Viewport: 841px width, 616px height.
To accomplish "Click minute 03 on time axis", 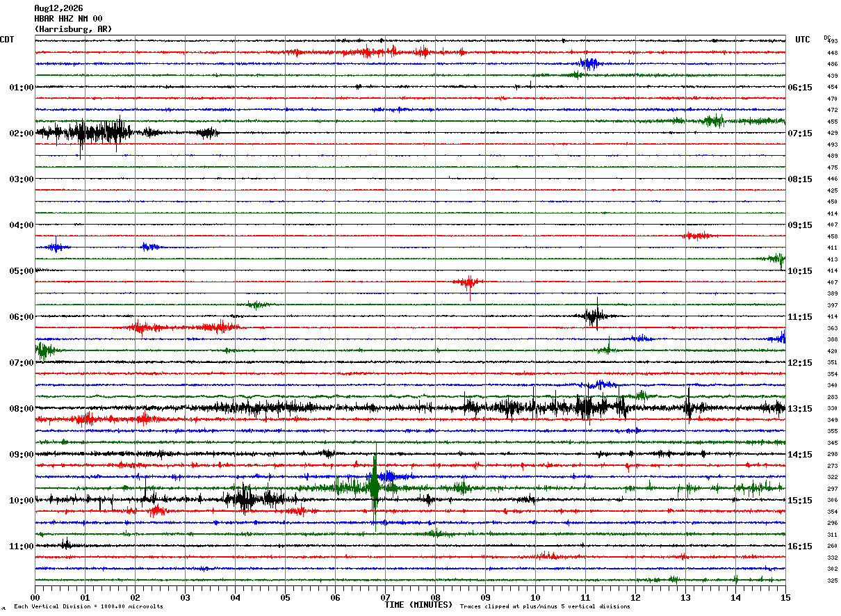I will coord(185,597).
